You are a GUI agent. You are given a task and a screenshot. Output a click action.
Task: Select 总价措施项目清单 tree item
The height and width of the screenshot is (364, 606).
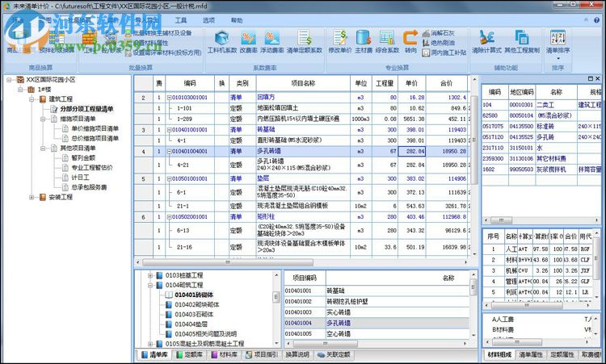[x=95, y=138]
